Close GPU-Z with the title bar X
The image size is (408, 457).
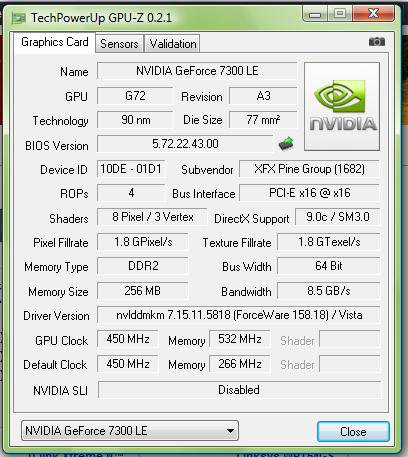[374, 13]
